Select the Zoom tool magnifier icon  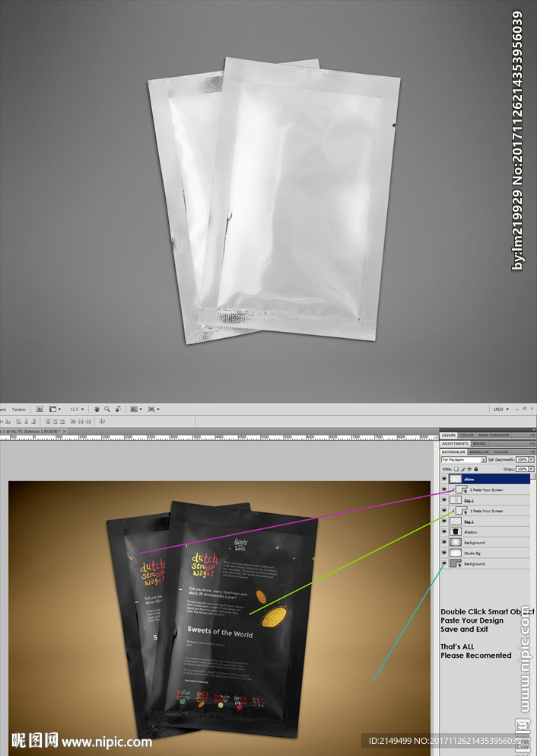(x=107, y=410)
